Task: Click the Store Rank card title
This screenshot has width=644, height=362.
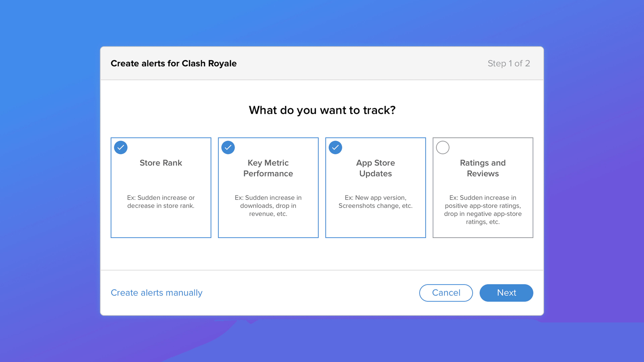Action: [161, 163]
